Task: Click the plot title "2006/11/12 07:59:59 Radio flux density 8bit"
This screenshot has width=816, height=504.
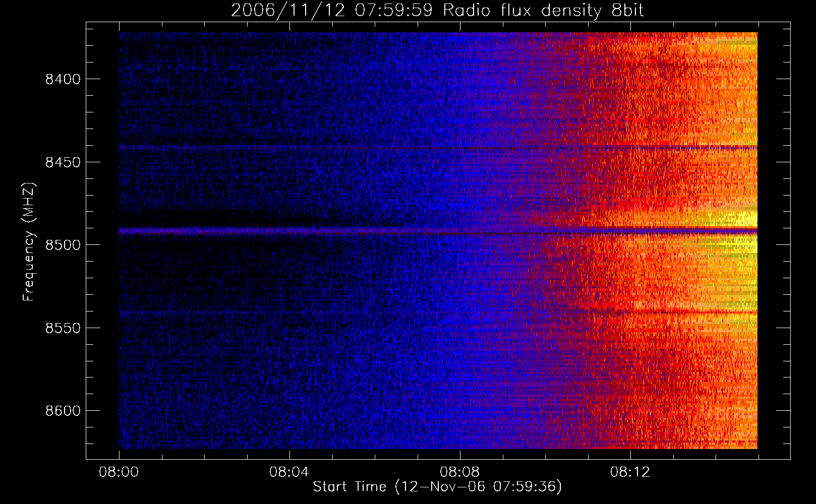Action: point(437,10)
